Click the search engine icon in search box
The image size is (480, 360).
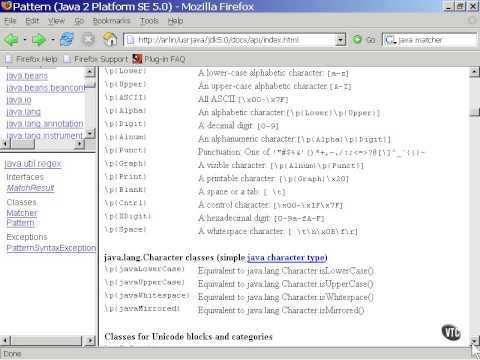[x=390, y=40]
